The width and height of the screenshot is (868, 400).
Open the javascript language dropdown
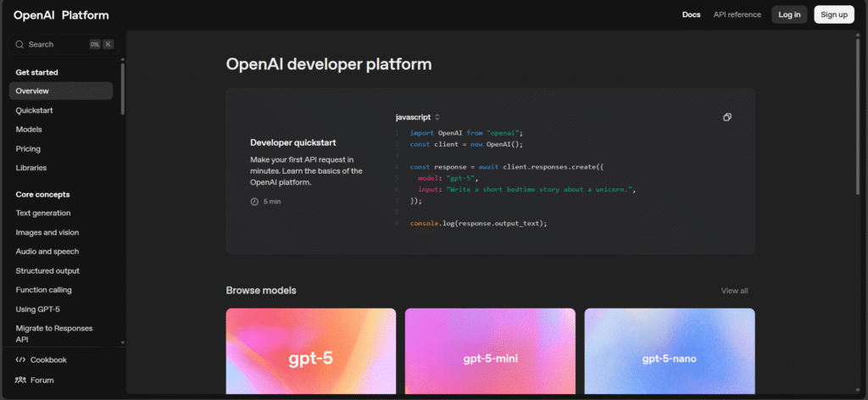pyautogui.click(x=417, y=117)
